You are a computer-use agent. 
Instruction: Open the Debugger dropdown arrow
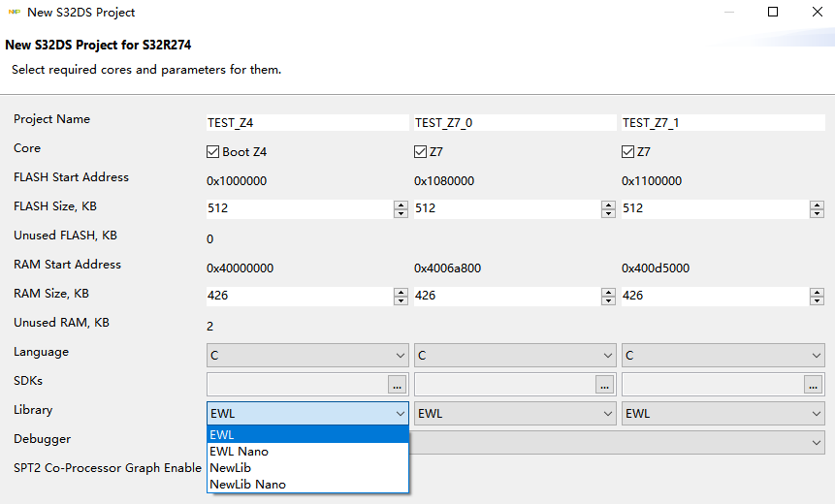tap(817, 442)
